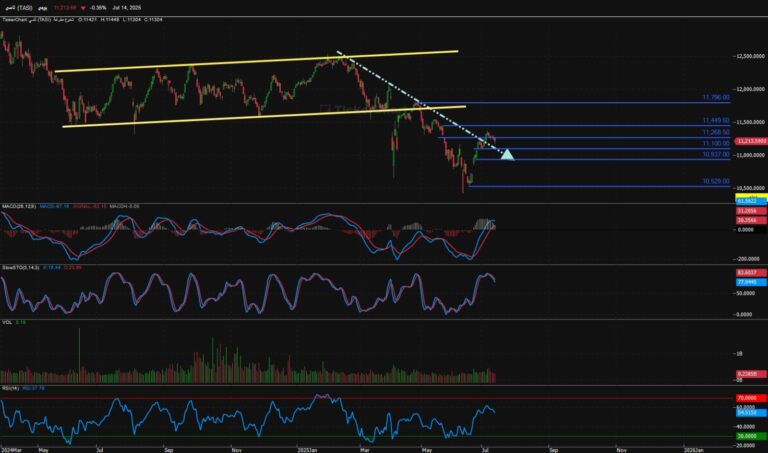
Task: Click the red SlowSTO value tag 83.6
Action: tap(751, 272)
